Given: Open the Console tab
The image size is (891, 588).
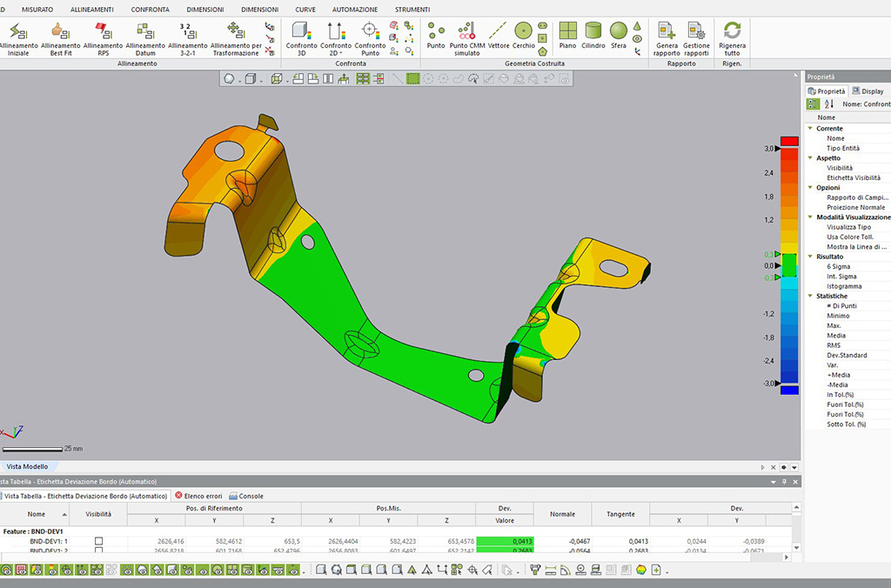Looking at the screenshot, I should [246, 496].
